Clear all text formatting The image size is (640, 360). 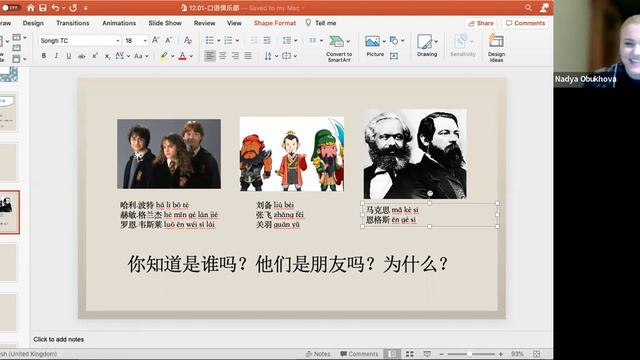187,40
